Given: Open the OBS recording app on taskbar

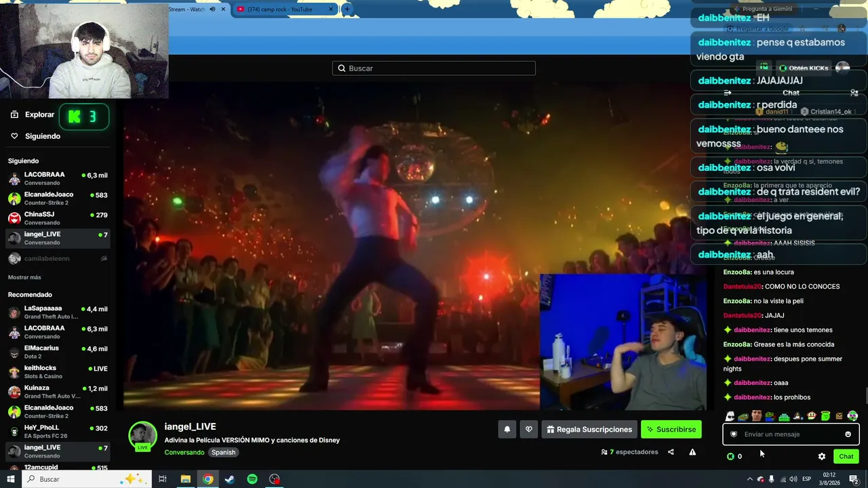Looking at the screenshot, I should pos(275,479).
